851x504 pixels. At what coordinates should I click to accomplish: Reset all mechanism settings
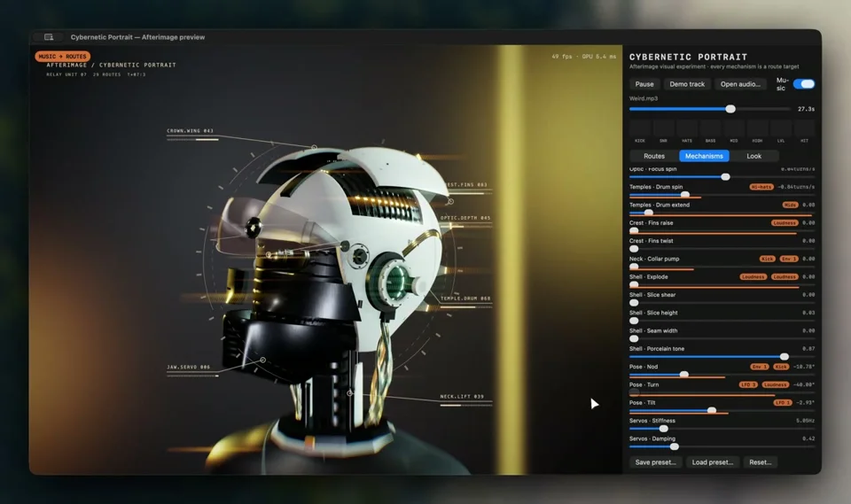pyautogui.click(x=760, y=462)
